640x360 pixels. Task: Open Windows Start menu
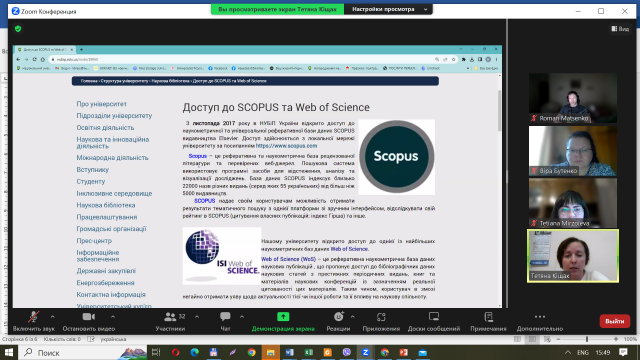(x=9, y=353)
